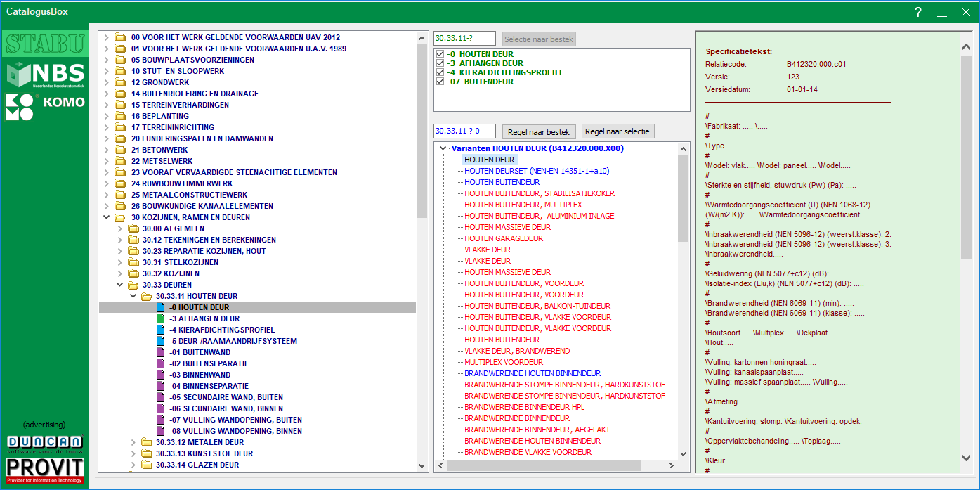Open the NBS catalog logo

[45, 74]
